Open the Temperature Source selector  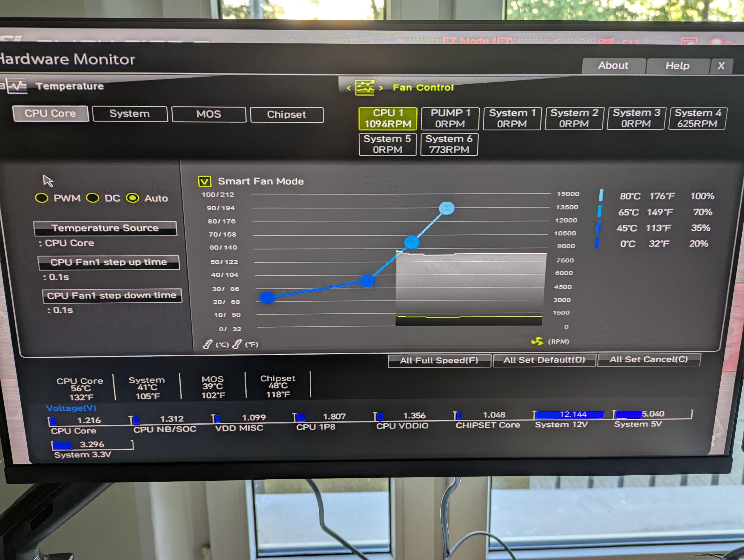click(105, 228)
